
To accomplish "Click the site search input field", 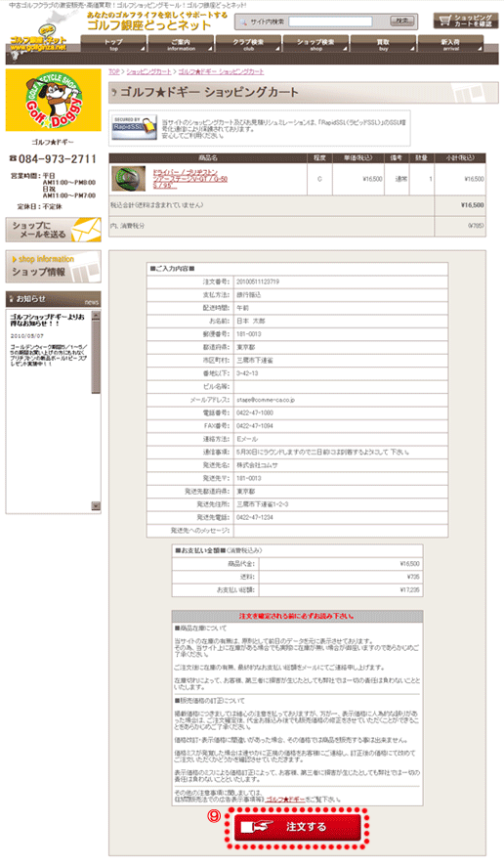I will coord(330,22).
